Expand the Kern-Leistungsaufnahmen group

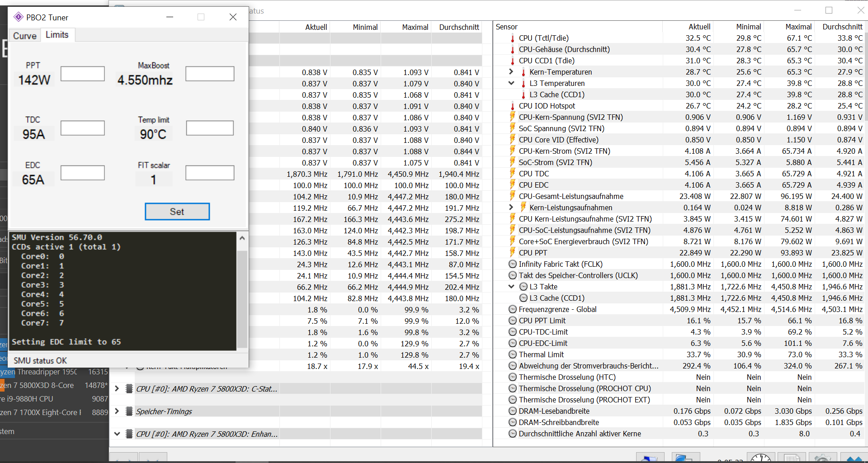pyautogui.click(x=511, y=208)
